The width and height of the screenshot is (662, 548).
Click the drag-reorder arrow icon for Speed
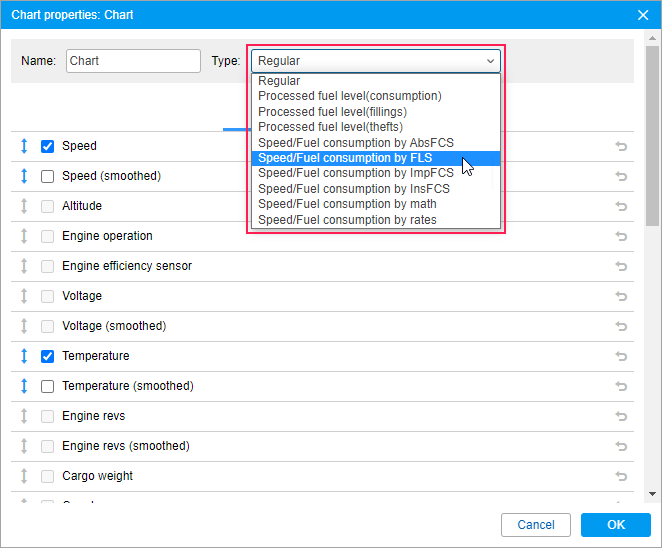[x=25, y=146]
